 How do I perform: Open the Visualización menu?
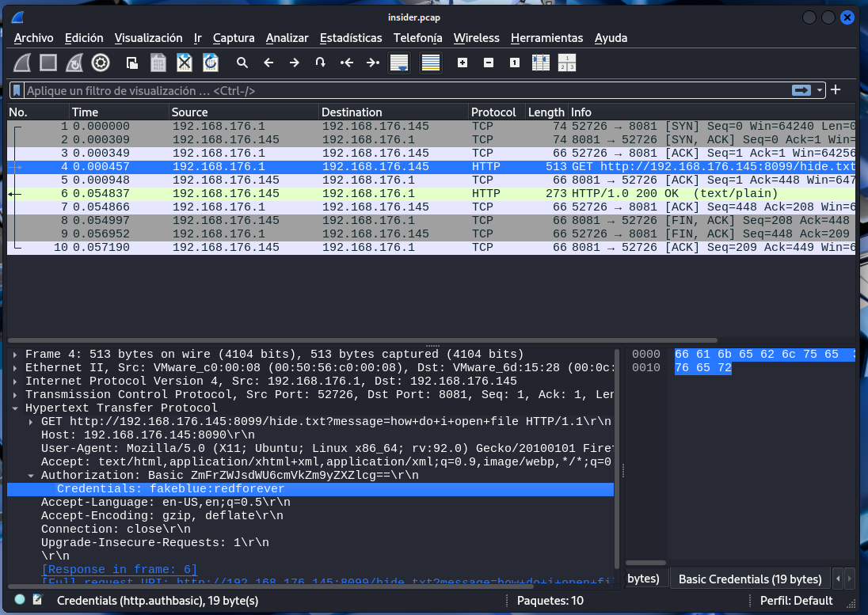pyautogui.click(x=148, y=38)
